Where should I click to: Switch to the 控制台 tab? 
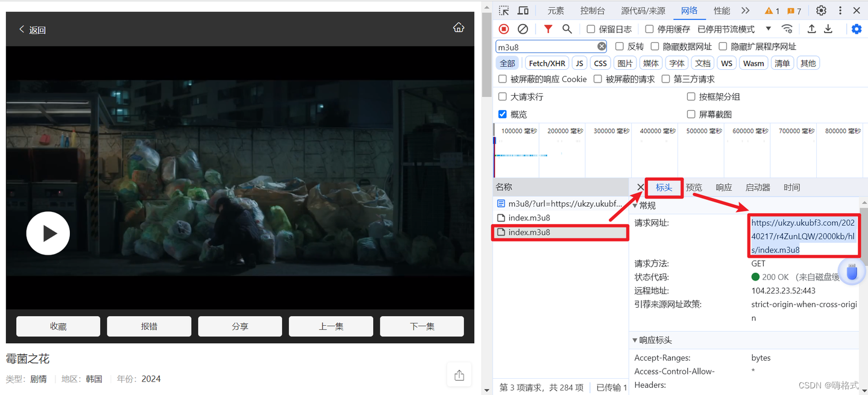[593, 10]
